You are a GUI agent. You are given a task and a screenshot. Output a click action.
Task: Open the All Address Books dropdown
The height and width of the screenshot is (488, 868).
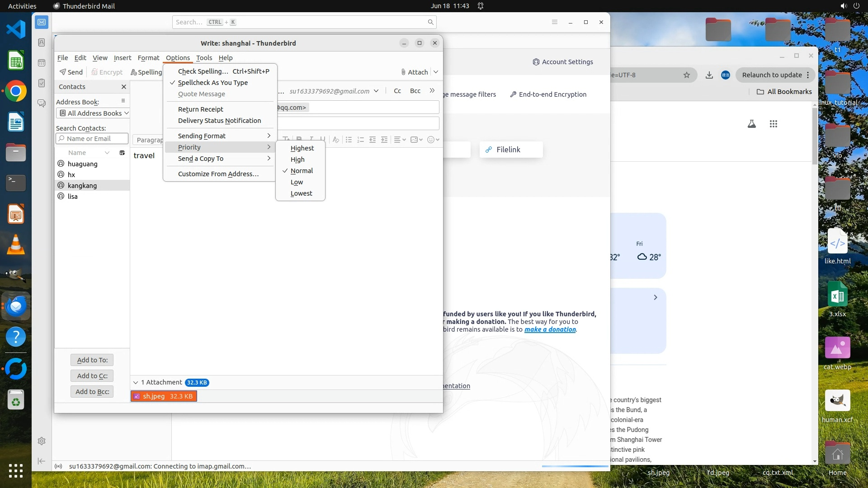coord(94,113)
